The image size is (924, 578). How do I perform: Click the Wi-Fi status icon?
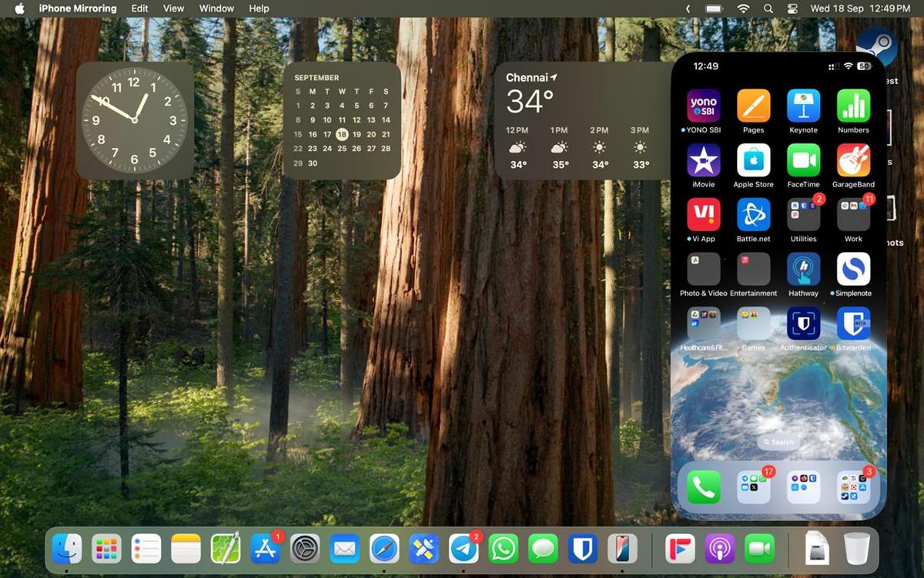pos(743,8)
